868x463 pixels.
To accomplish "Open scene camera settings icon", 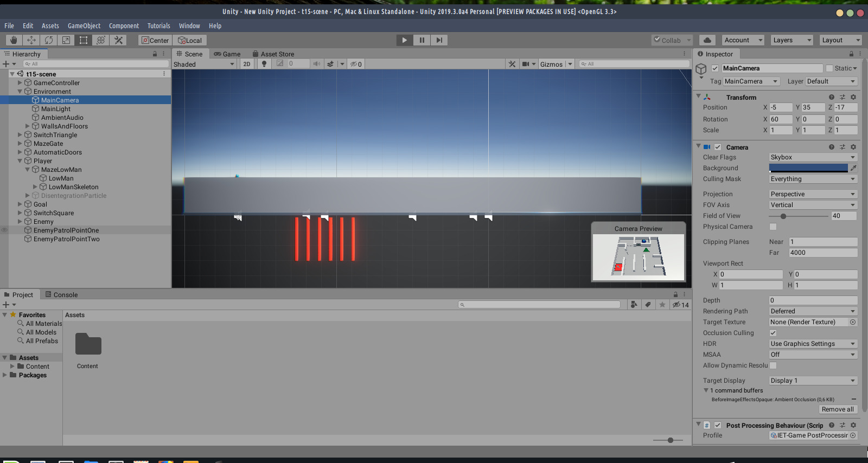I will 525,64.
